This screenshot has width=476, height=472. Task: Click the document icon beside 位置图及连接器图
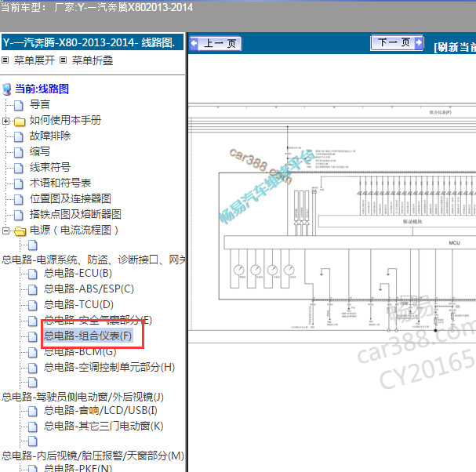19,199
